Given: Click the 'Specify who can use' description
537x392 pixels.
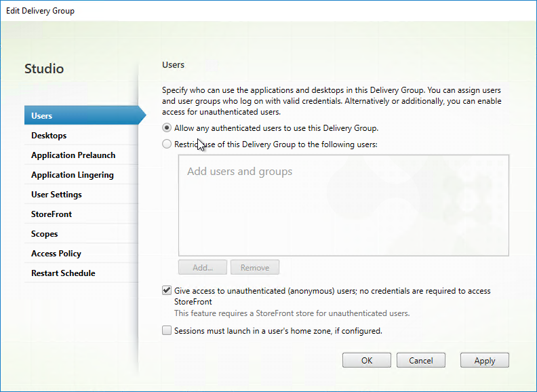Looking at the screenshot, I should [332, 101].
